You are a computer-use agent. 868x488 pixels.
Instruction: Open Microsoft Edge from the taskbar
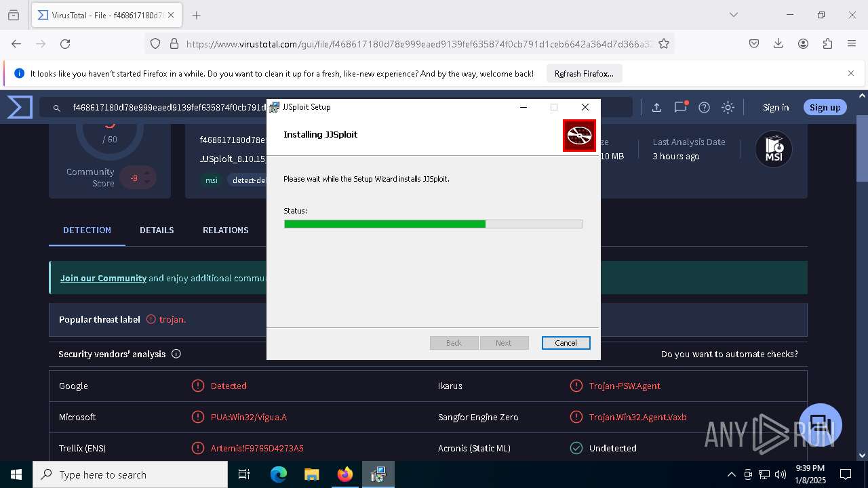(x=279, y=474)
